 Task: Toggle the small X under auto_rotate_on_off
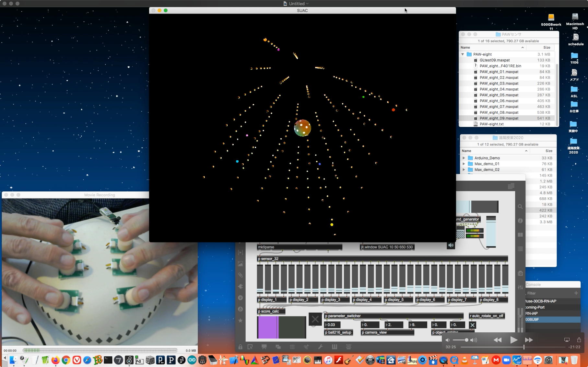click(473, 325)
